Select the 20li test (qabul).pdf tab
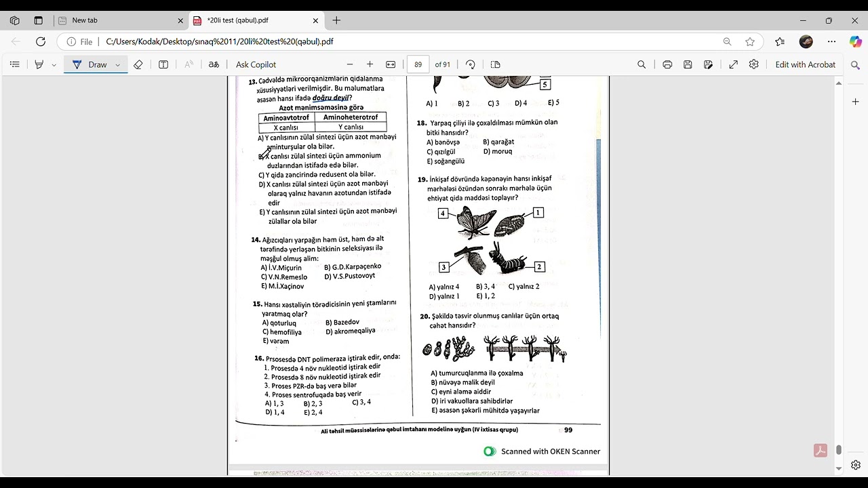The image size is (868, 488). [255, 20]
